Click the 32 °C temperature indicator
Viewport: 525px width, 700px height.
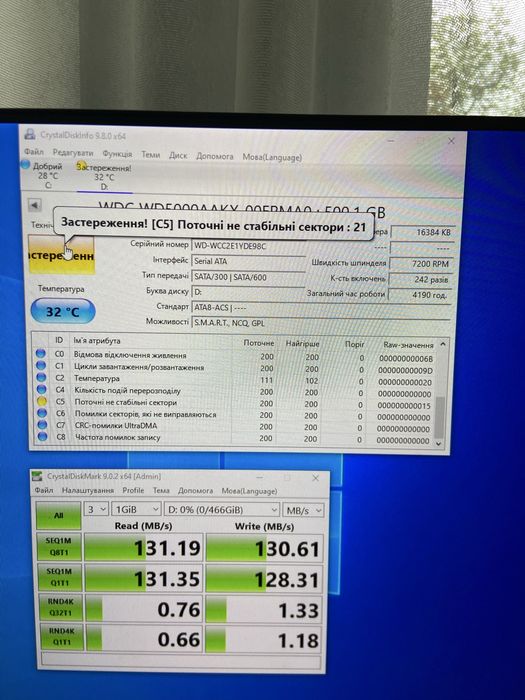pyautogui.click(x=62, y=311)
